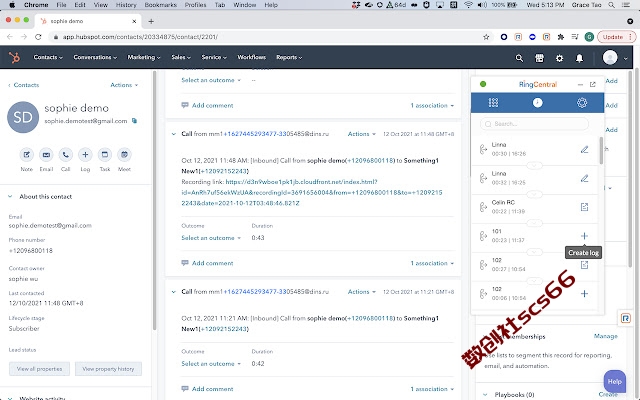640x400 pixels.
Task: Click phone number +12096800118 in sidebar
Action: 31,251
